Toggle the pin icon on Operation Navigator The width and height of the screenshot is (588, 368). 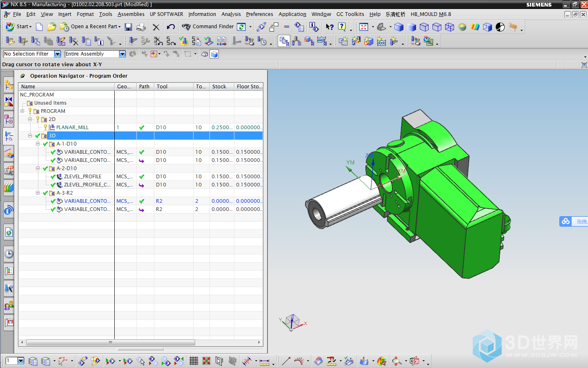point(22,76)
